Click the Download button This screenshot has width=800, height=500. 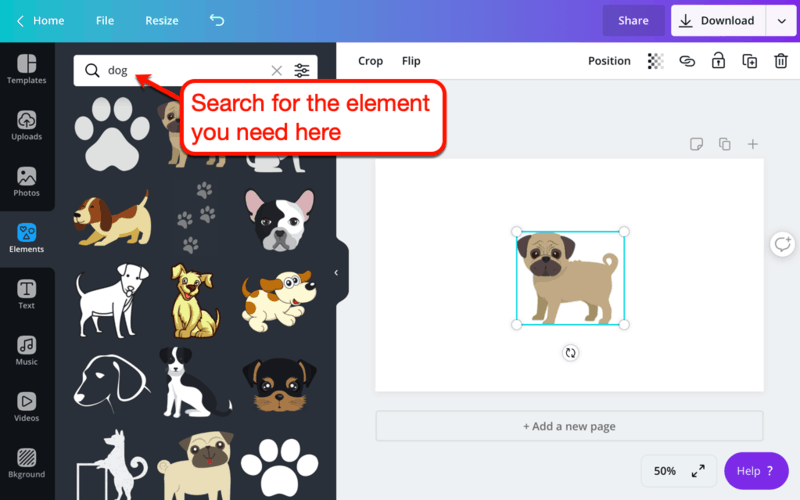pos(718,20)
